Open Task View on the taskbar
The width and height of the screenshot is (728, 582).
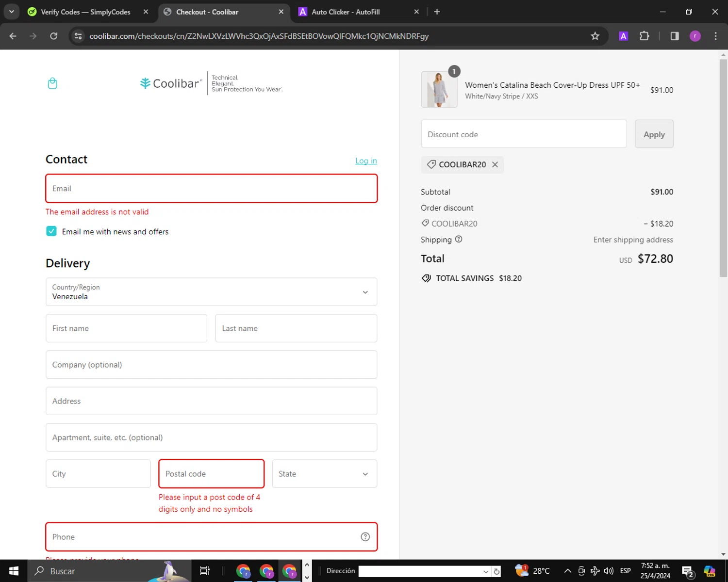pyautogui.click(x=205, y=571)
